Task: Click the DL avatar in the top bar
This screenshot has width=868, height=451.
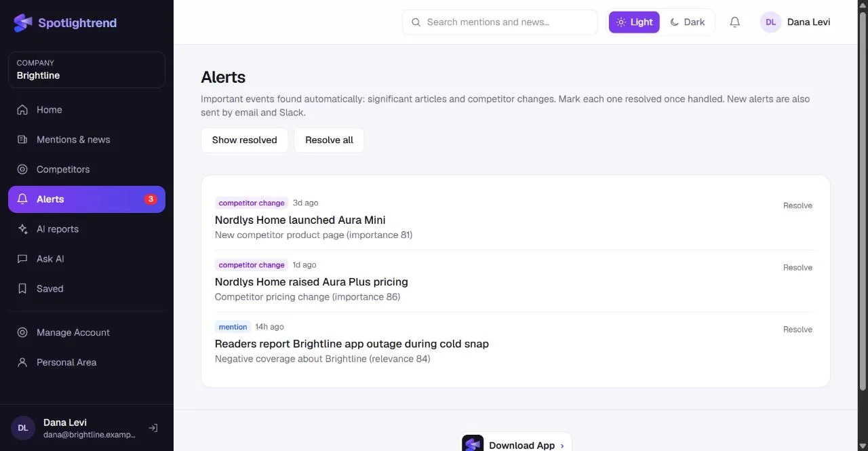Action: point(770,22)
